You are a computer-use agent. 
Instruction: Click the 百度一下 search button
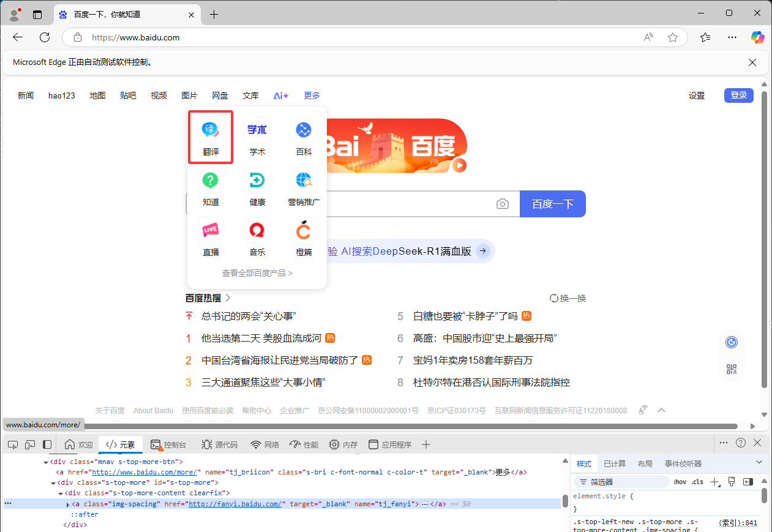click(x=553, y=204)
